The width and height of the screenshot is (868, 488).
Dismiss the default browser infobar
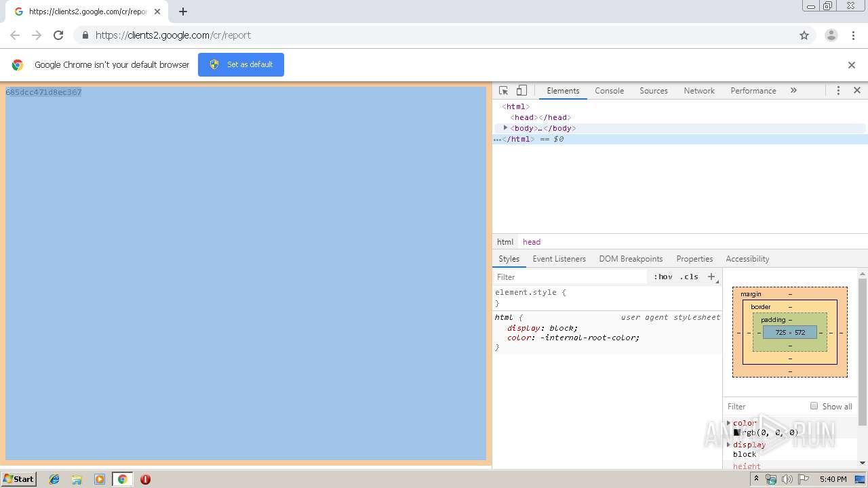point(852,65)
